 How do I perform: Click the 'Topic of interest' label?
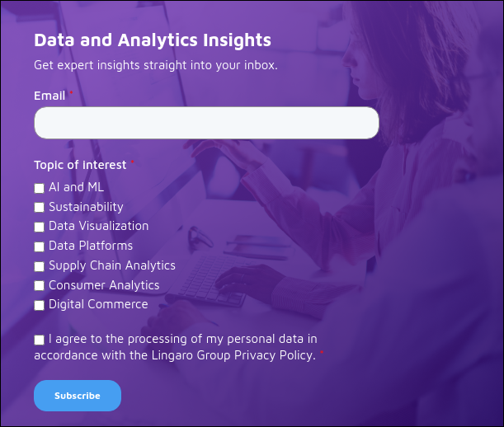coord(80,165)
